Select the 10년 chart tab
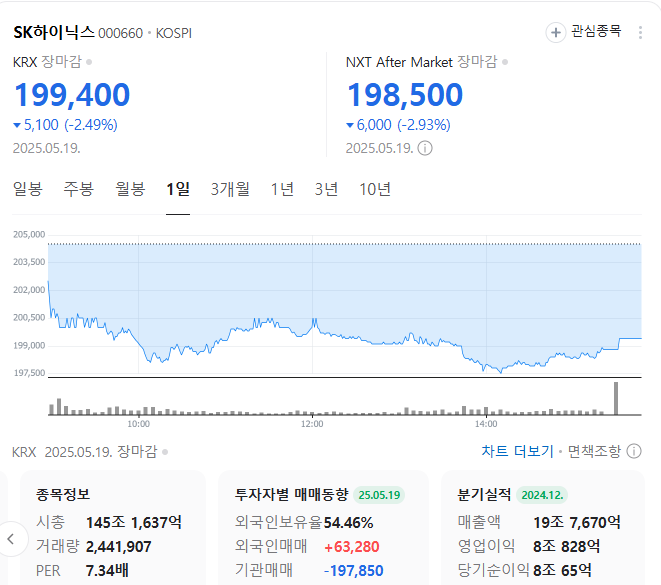This screenshot has height=585, width=661. [375, 189]
